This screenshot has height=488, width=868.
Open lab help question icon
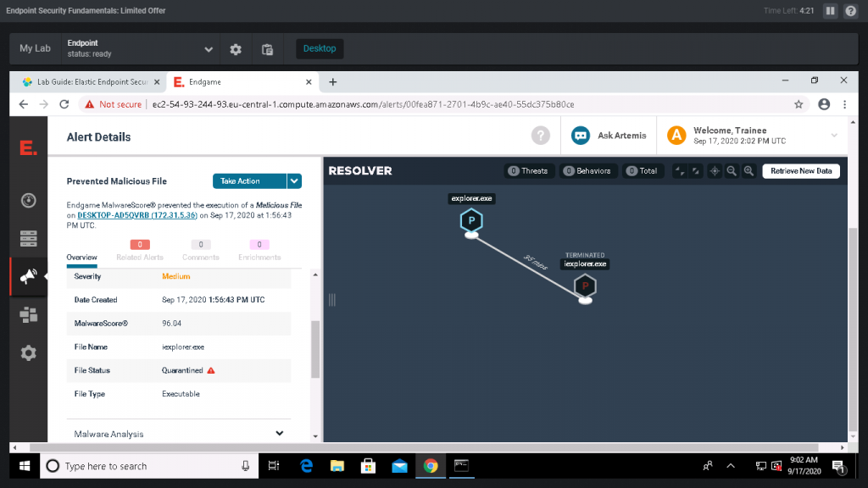coord(851,10)
